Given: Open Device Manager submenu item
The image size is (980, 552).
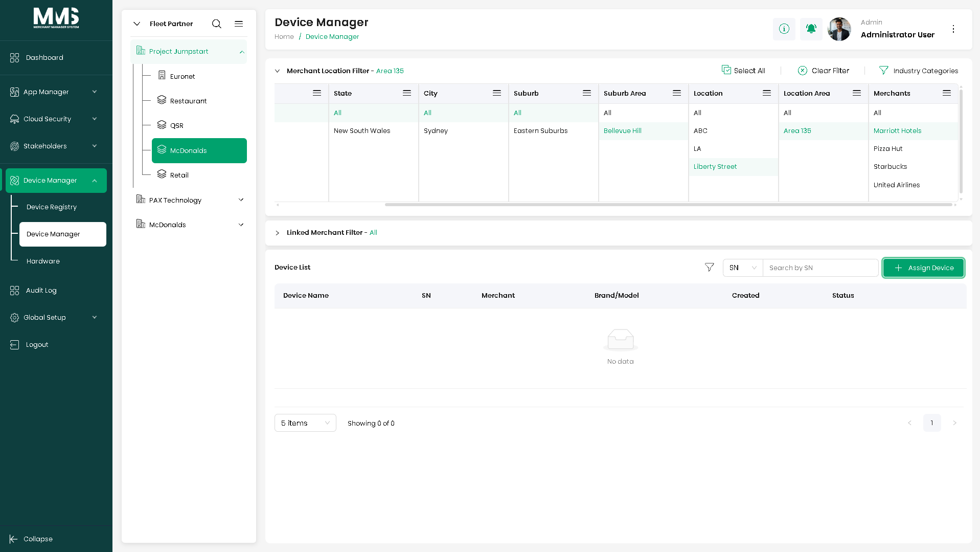Looking at the screenshot, I should 63,234.
